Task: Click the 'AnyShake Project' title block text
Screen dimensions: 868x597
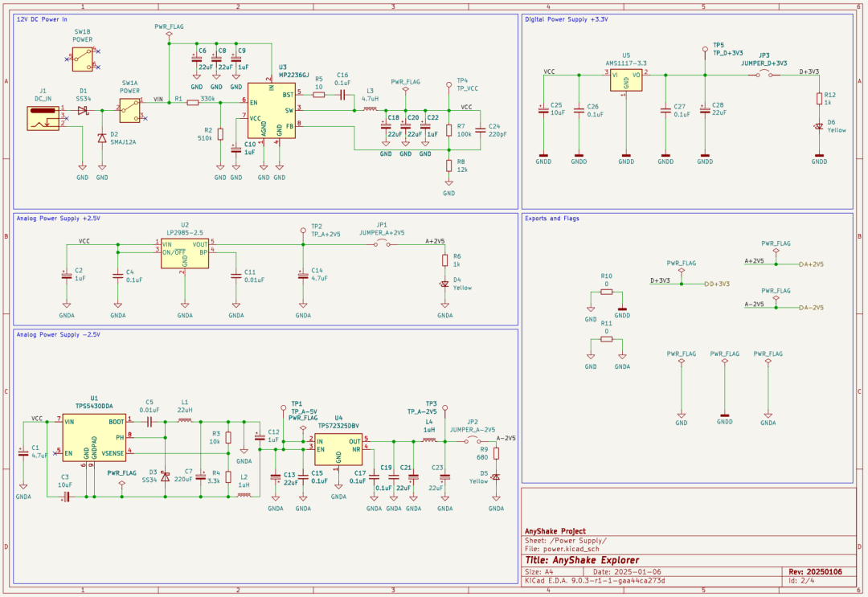Action: (x=555, y=531)
